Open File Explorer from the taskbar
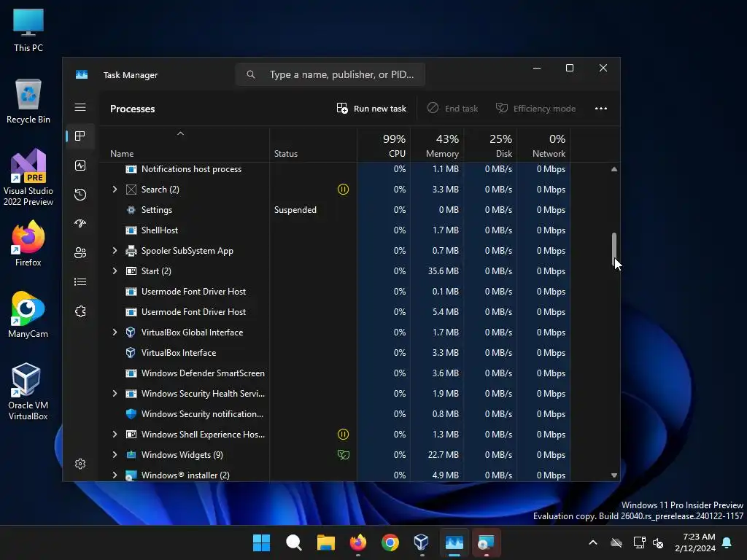This screenshot has width=747, height=560. pos(326,542)
